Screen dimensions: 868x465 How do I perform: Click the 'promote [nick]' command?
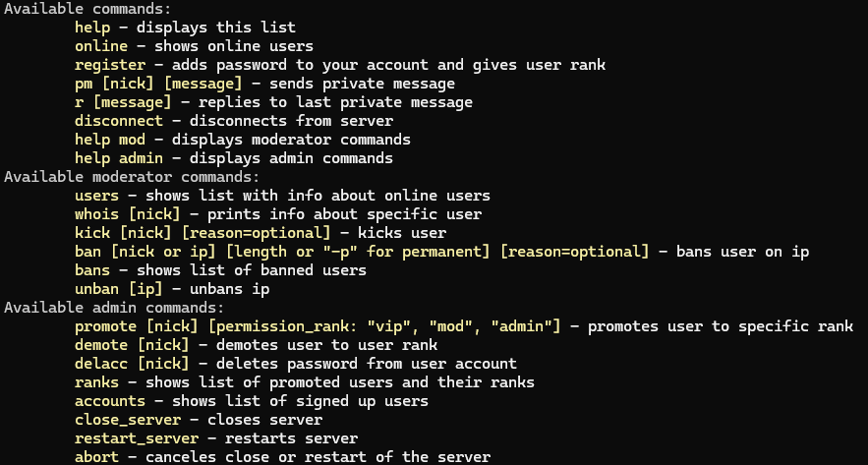pos(137,326)
